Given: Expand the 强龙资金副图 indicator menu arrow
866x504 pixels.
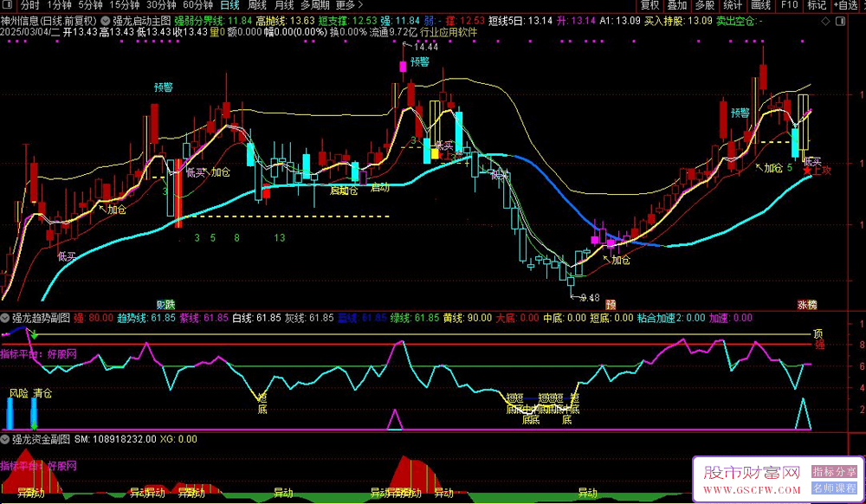Looking at the screenshot, I should pyautogui.click(x=5, y=439).
